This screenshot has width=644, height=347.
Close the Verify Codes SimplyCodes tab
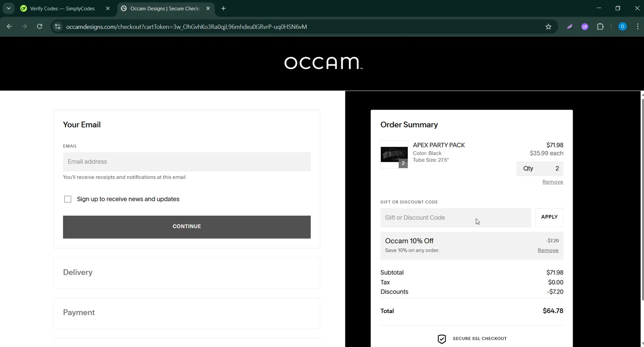[108, 9]
